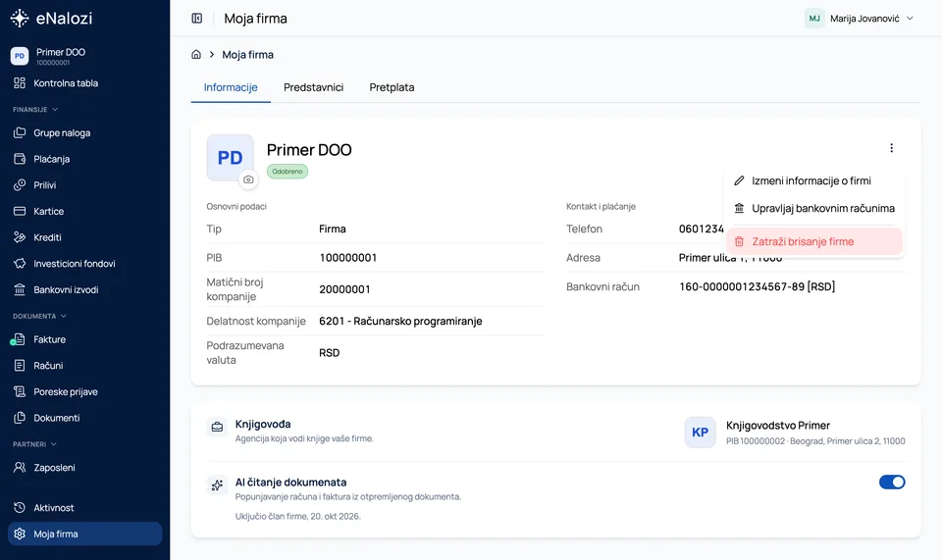Click the Primer DOO company switcher
Screen dimensions: 942x560
point(84,56)
